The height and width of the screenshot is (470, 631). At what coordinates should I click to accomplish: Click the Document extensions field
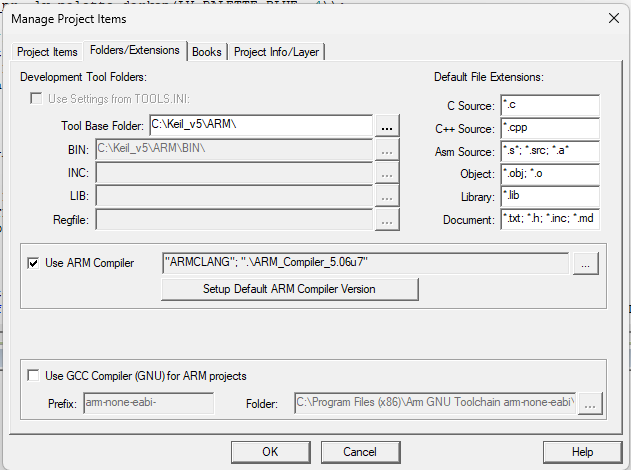pos(549,220)
